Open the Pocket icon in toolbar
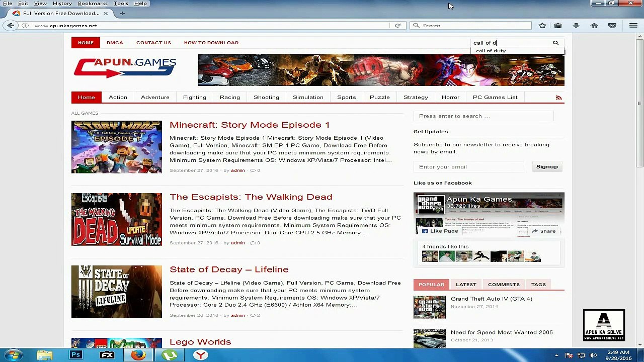 point(612,25)
